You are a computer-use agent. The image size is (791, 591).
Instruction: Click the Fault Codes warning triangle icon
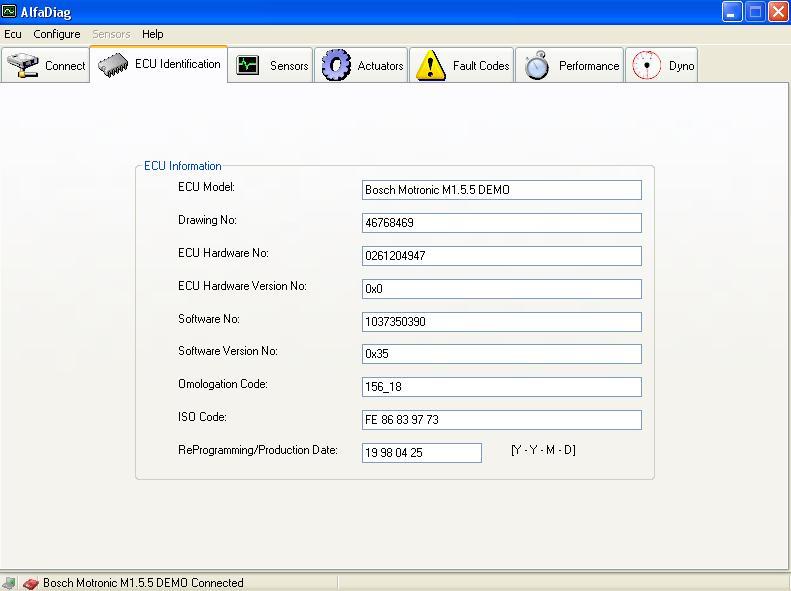(430, 65)
